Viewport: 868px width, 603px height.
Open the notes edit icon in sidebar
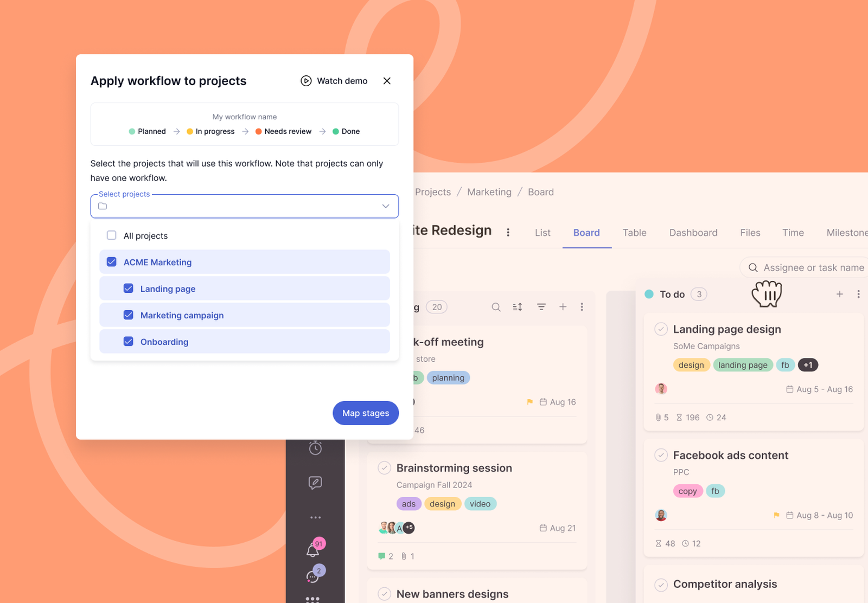point(315,483)
